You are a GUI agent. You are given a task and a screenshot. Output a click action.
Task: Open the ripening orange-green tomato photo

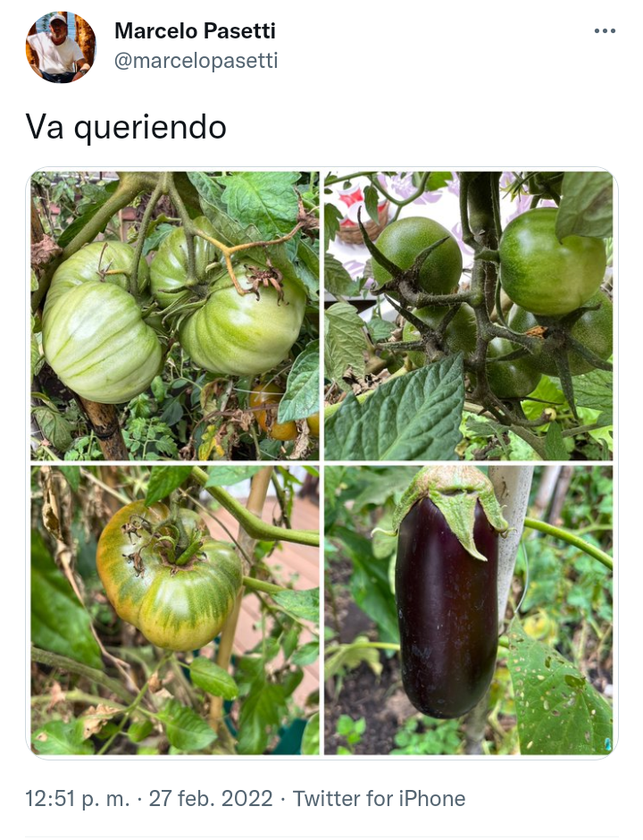(x=174, y=610)
